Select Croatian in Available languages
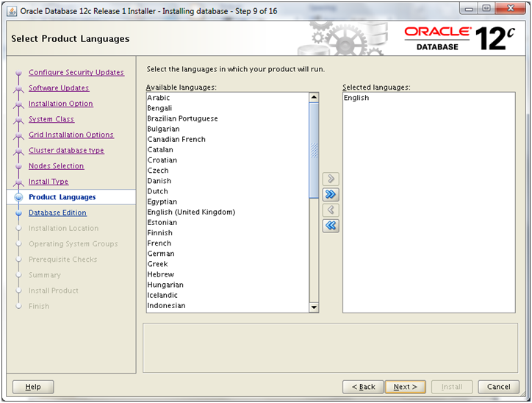The width and height of the screenshot is (532, 403). click(x=228, y=160)
